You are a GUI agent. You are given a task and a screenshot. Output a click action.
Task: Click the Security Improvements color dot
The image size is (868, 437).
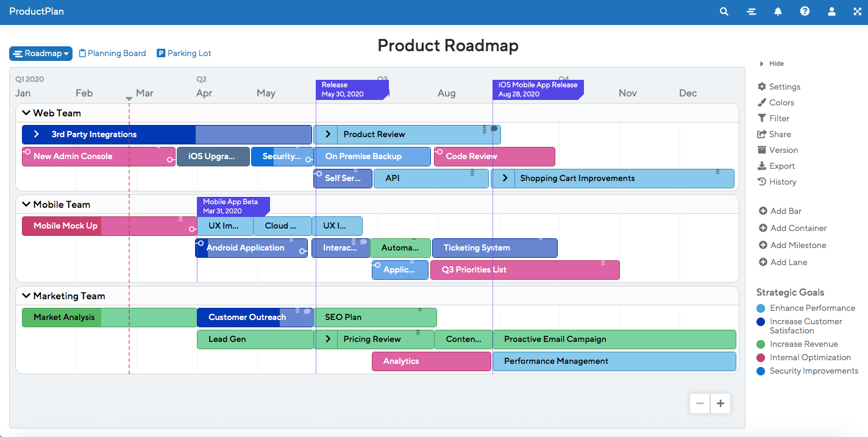click(761, 371)
